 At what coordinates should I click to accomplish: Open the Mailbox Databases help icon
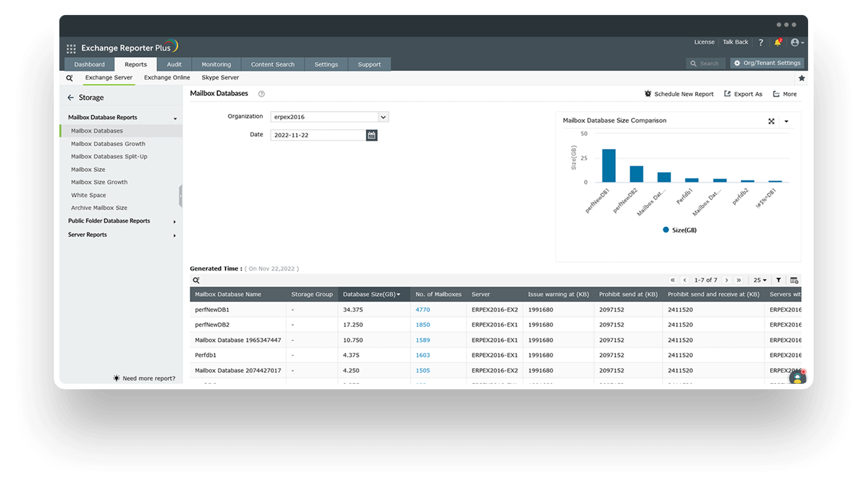pos(262,94)
